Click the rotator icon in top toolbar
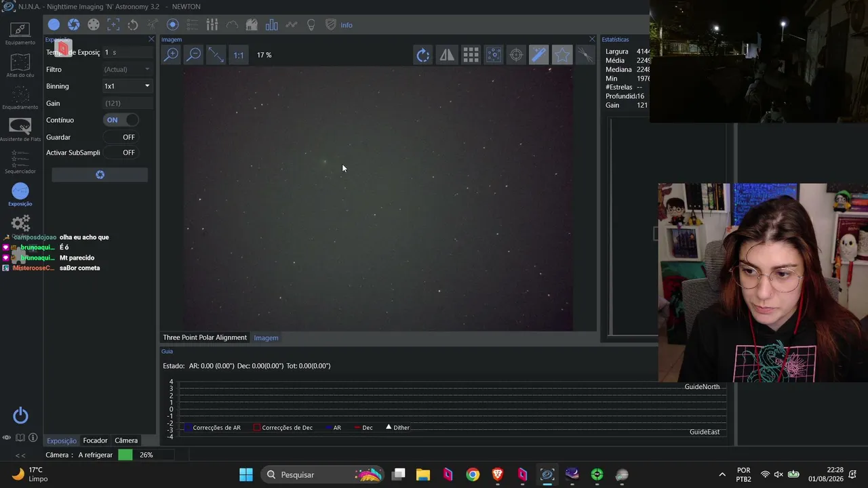This screenshot has width=868, height=488. [133, 25]
